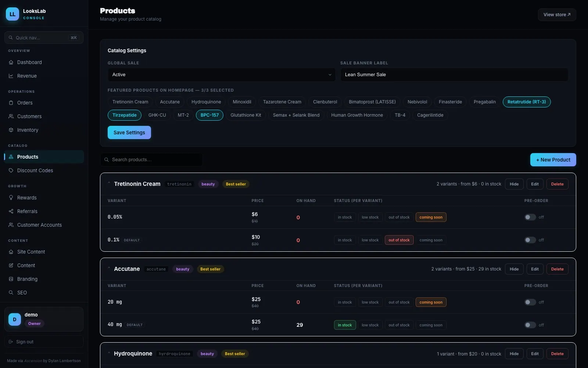This screenshot has height=368, width=588.
Task: Click the Sale Banner Label input
Action: tap(454, 75)
